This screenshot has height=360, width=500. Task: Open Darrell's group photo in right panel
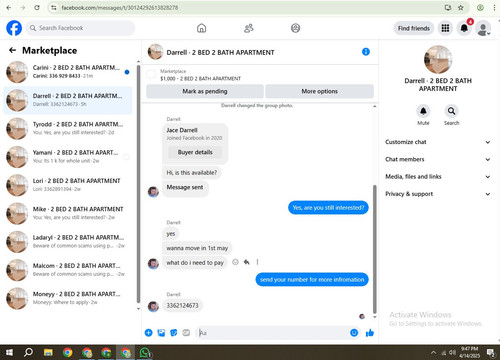(438, 59)
